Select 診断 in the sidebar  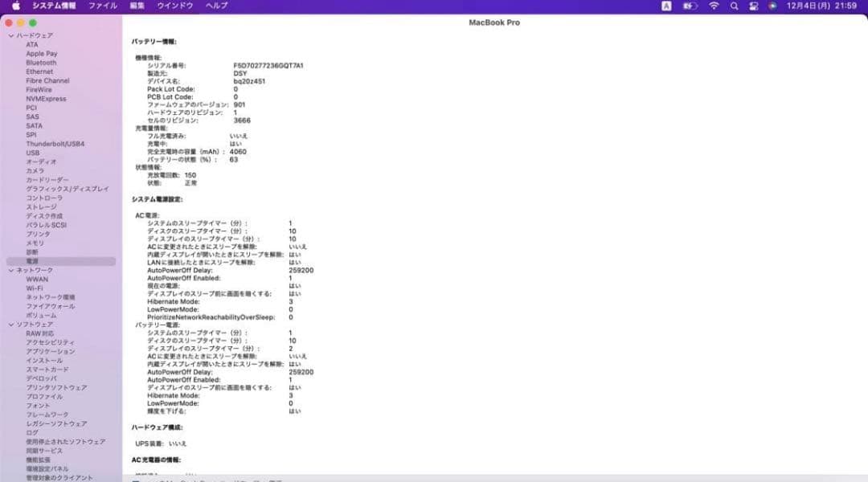pos(32,252)
